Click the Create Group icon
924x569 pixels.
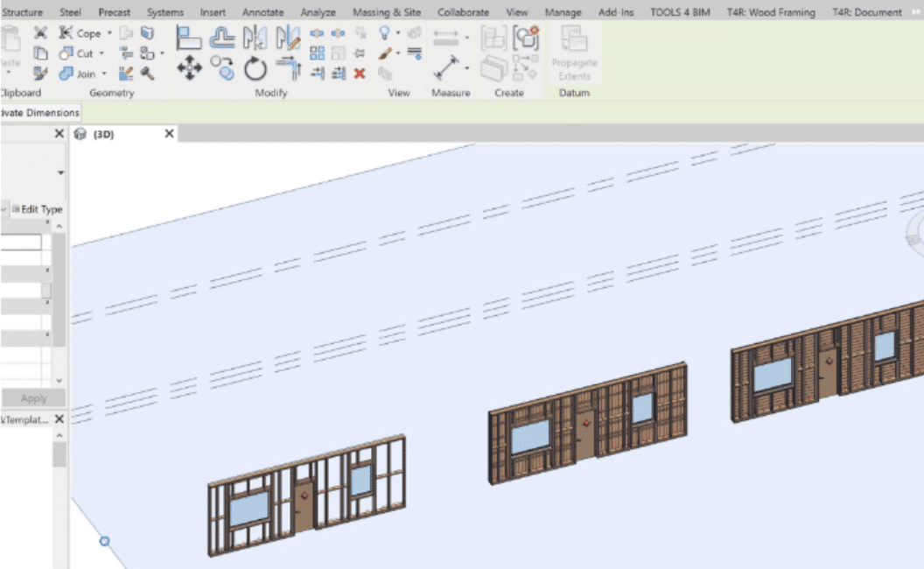525,37
